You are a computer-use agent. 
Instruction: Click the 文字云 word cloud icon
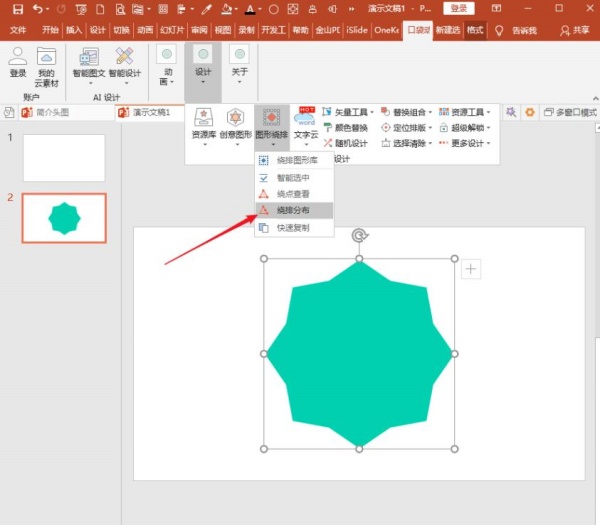pos(305,122)
